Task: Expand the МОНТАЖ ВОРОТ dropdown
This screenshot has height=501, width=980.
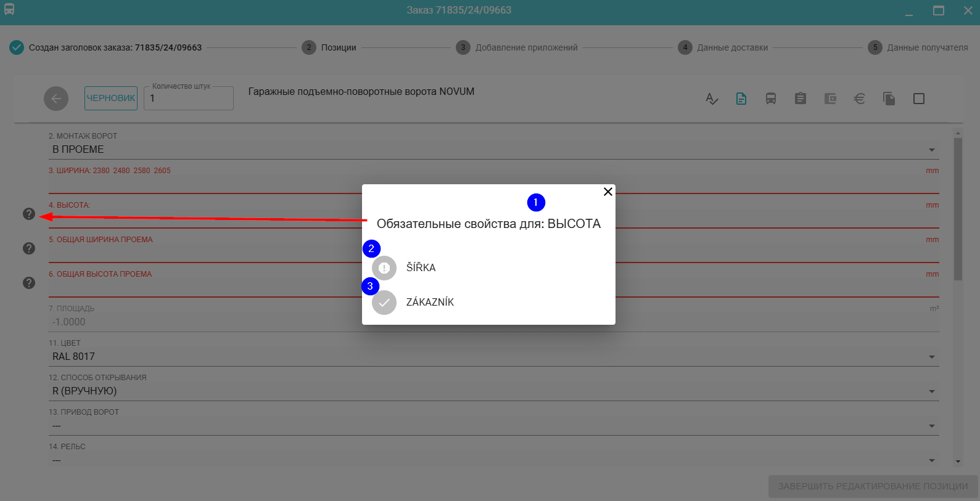Action: pos(931,150)
